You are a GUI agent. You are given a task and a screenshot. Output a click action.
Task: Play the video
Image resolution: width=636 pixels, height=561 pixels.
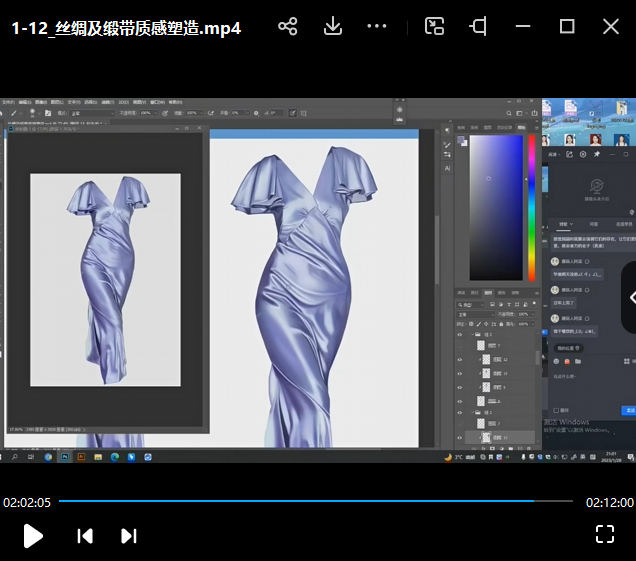33,536
